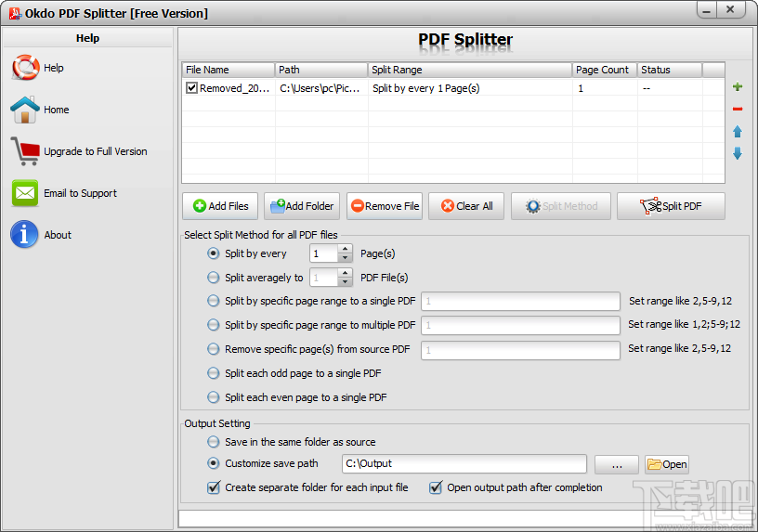Select the Split averagely to radio button
The width and height of the screenshot is (758, 532).
coord(214,278)
